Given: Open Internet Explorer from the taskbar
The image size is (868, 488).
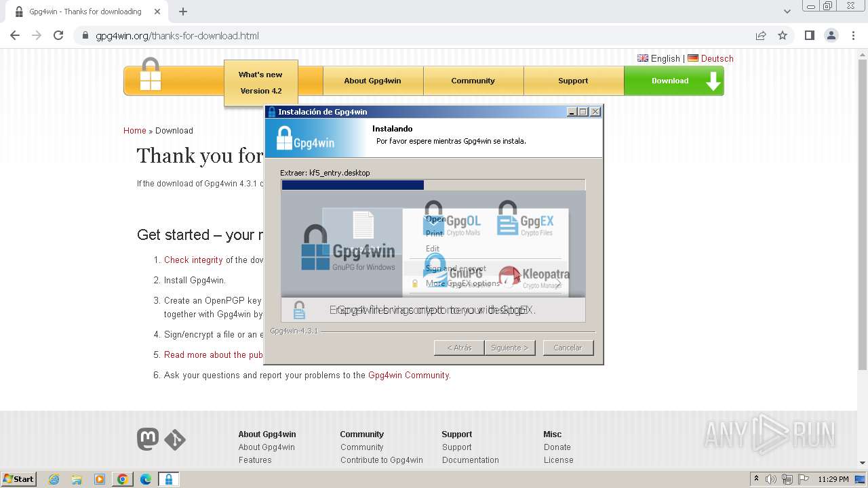Looking at the screenshot, I should point(54,479).
